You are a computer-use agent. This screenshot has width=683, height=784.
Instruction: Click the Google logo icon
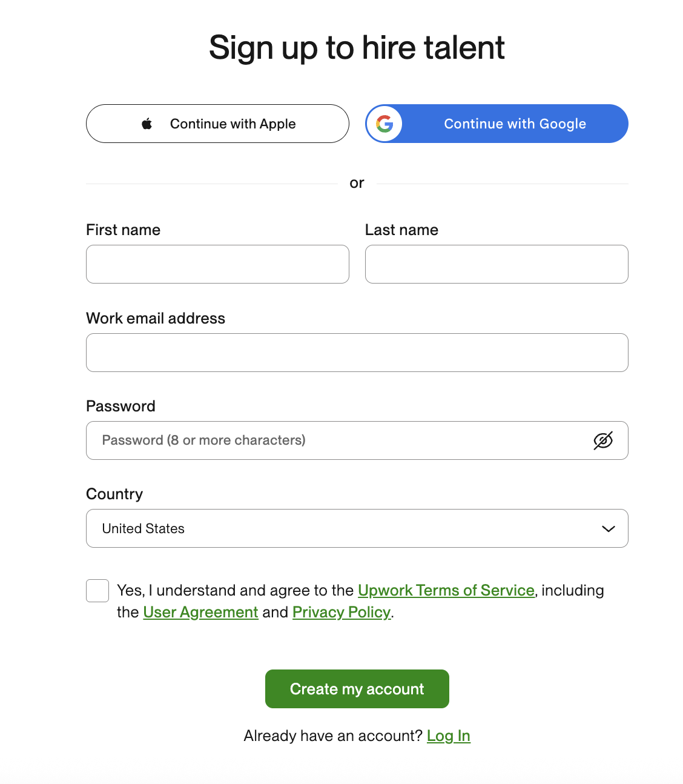tap(385, 124)
